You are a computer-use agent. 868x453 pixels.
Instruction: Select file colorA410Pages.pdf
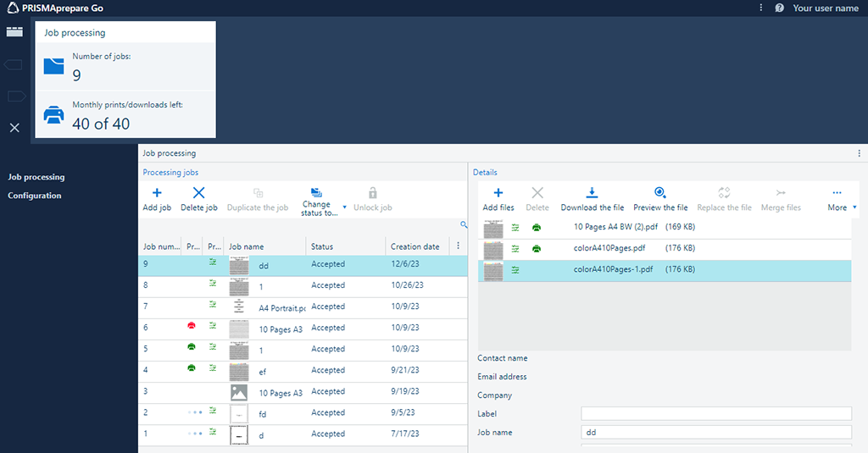pos(665,249)
